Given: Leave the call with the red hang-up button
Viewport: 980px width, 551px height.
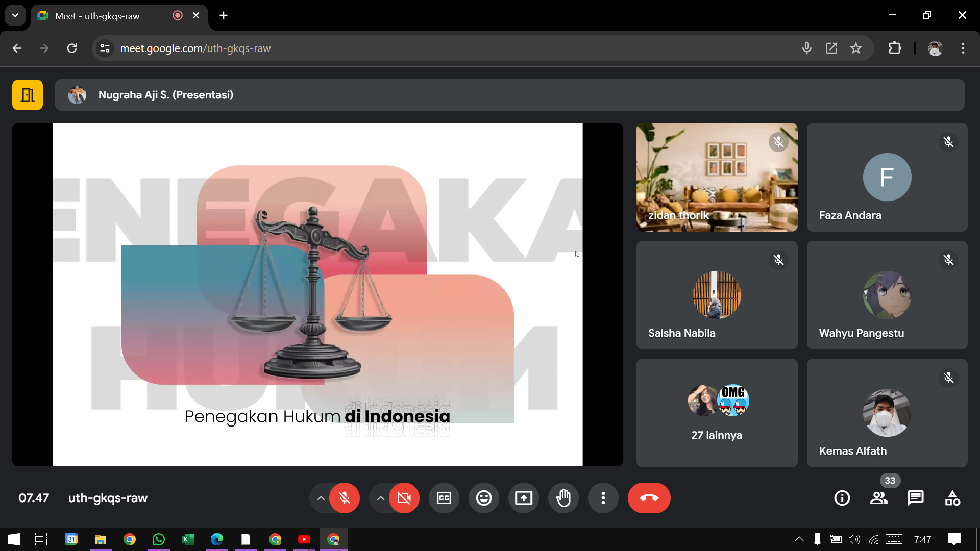Looking at the screenshot, I should 649,498.
